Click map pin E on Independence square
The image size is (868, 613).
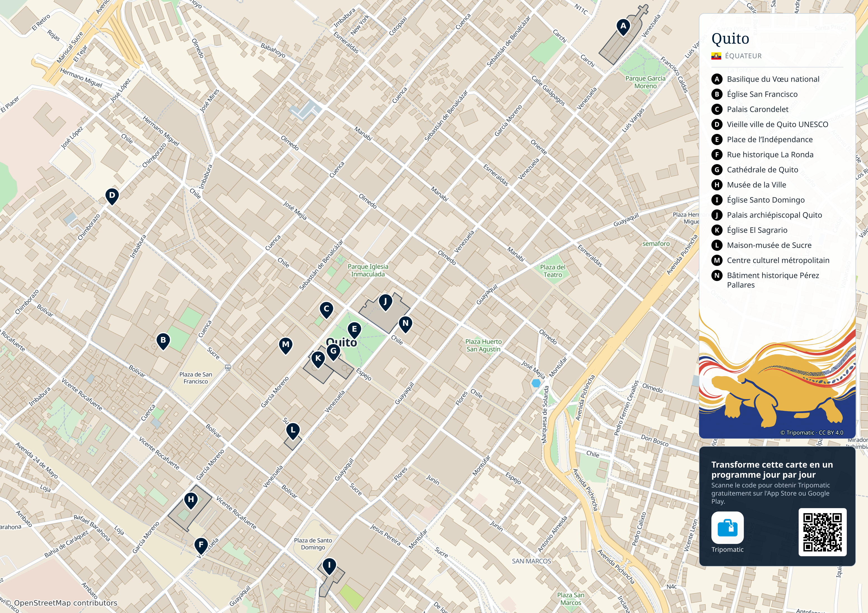pos(354,330)
